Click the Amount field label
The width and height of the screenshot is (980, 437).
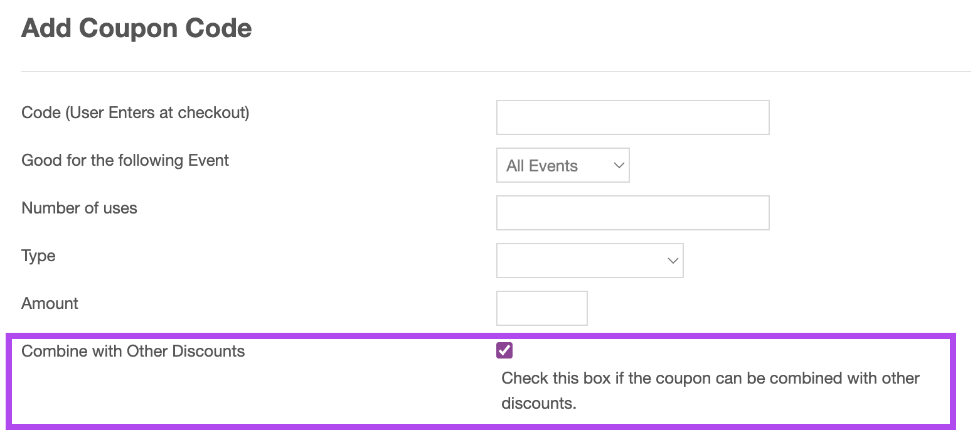coord(50,303)
